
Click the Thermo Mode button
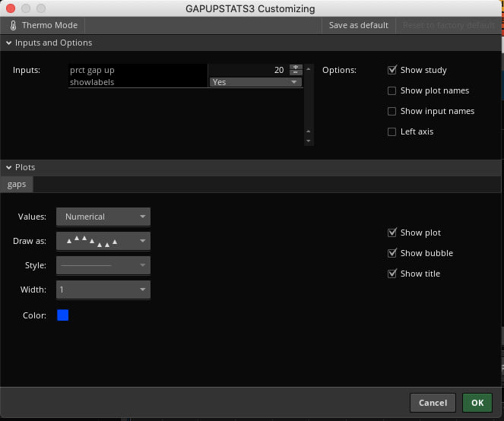pos(43,25)
